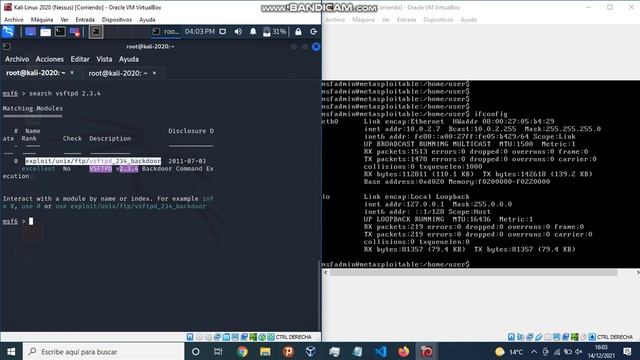Screen dimensions: 640x360
Task: Launch the terminal emulator from Kali panel
Action: 60,31
